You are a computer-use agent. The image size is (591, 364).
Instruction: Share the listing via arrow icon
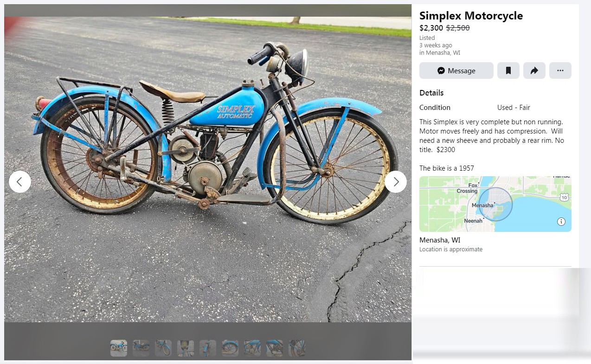pos(534,70)
